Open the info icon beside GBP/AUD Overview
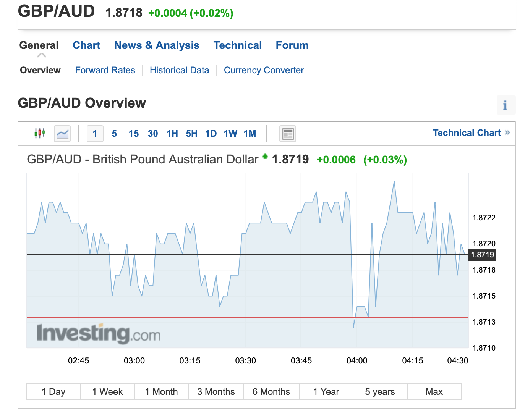This screenshot has height=420, width=525. (506, 105)
